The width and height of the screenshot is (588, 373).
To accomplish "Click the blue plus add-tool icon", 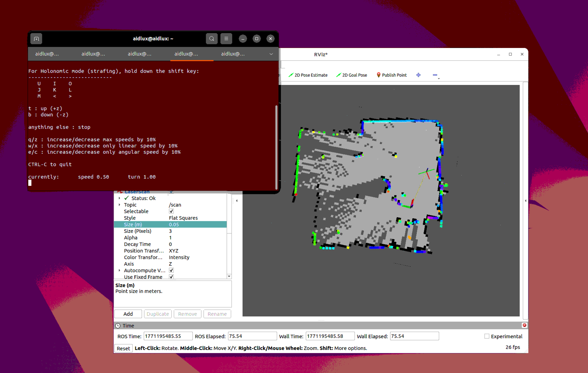I will (418, 75).
